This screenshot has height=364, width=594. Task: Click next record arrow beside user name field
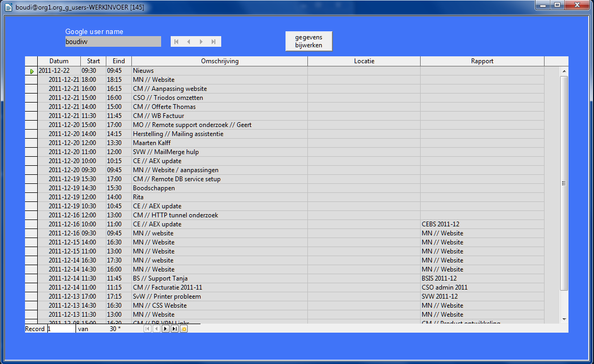point(201,41)
